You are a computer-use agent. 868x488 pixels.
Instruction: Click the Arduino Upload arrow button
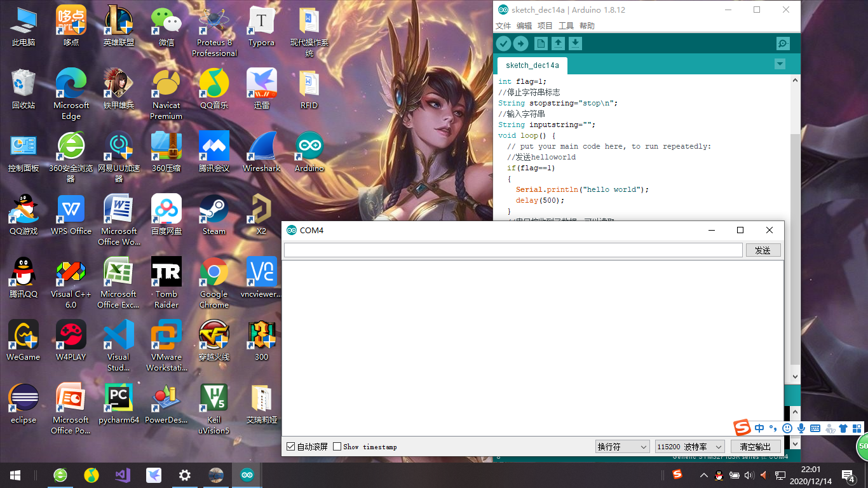[520, 43]
